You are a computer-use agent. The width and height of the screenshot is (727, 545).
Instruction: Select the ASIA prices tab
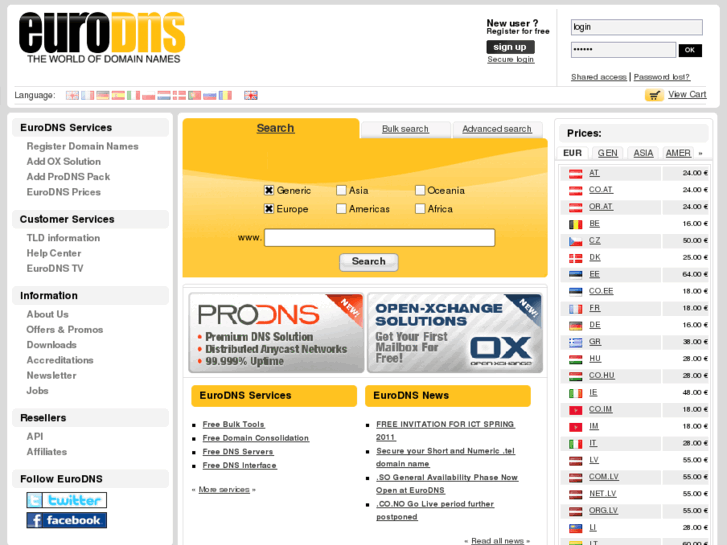tap(643, 153)
